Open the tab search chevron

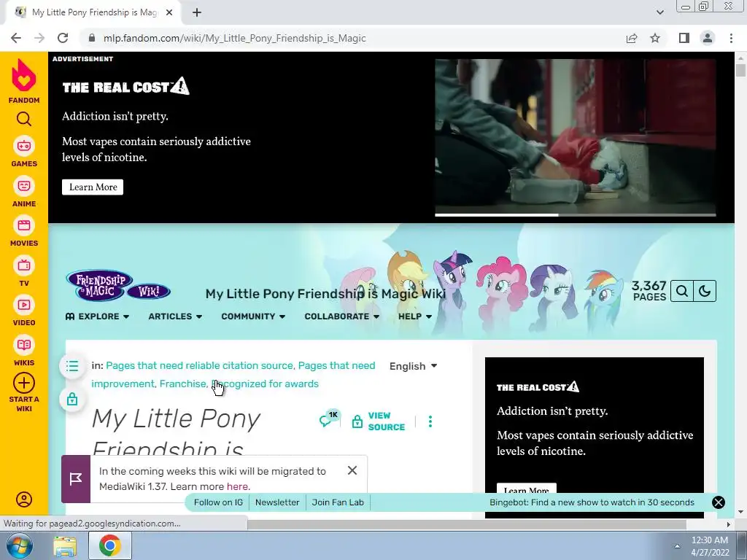[659, 12]
